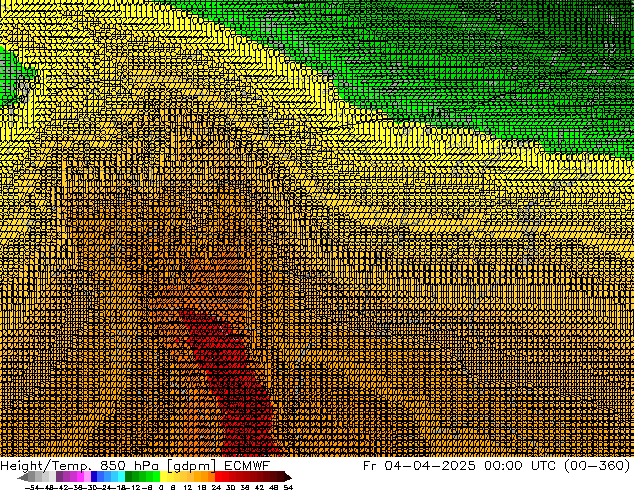Click the "12" legend value
The width and height of the screenshot is (634, 490).
(187, 488)
